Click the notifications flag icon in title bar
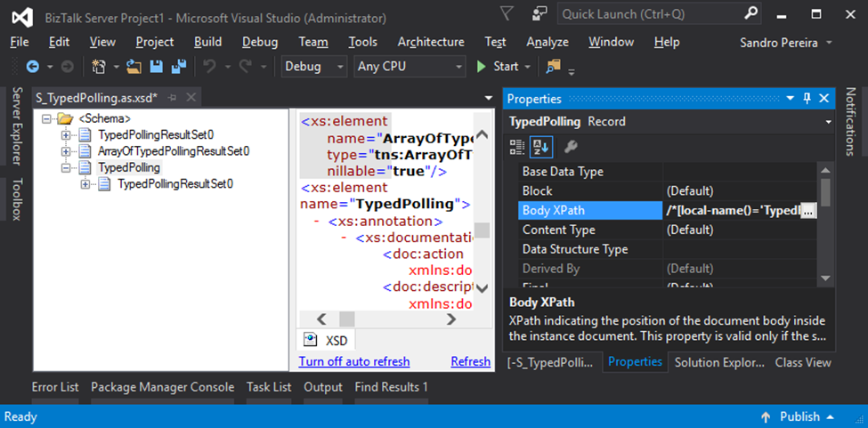868x428 pixels. [x=507, y=14]
